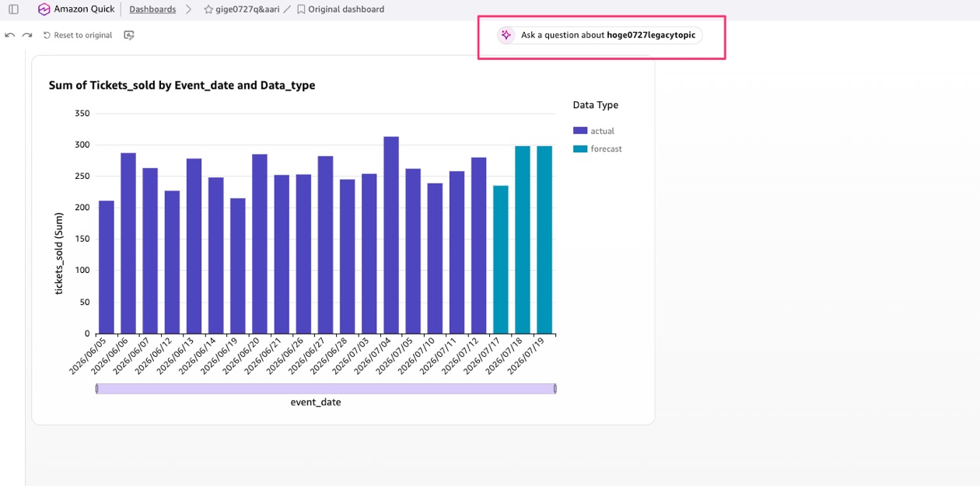Screen dimensions: 980x486
Task: Select the 2026/07/04 tallest bar
Action: point(391,235)
